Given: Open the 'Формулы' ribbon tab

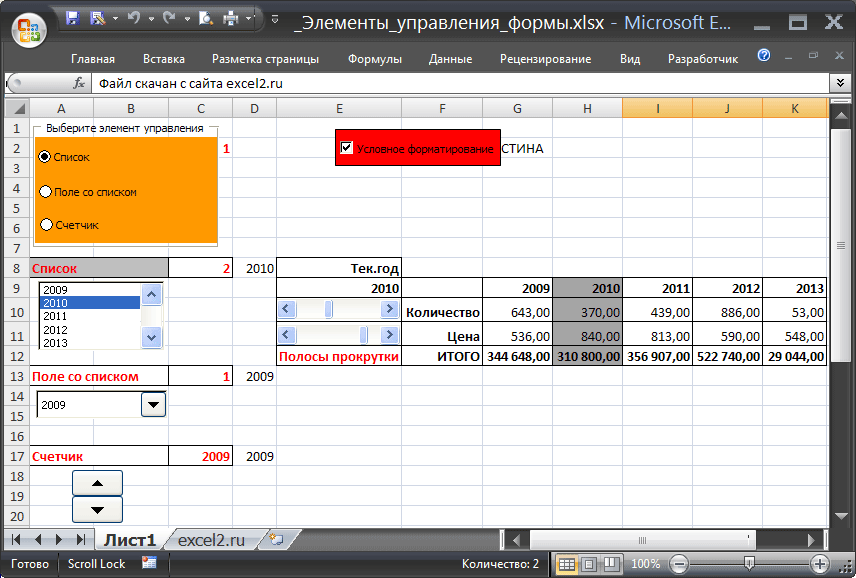Looking at the screenshot, I should click(374, 59).
